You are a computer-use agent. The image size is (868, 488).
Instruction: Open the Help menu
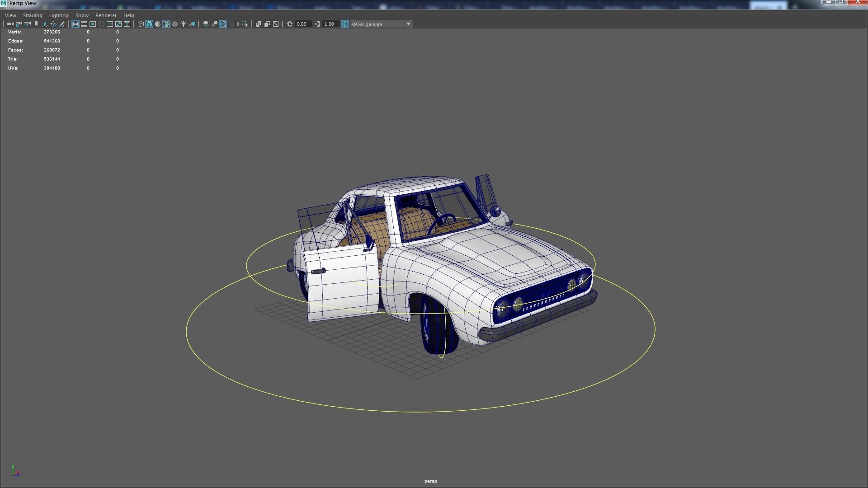pyautogui.click(x=128, y=15)
